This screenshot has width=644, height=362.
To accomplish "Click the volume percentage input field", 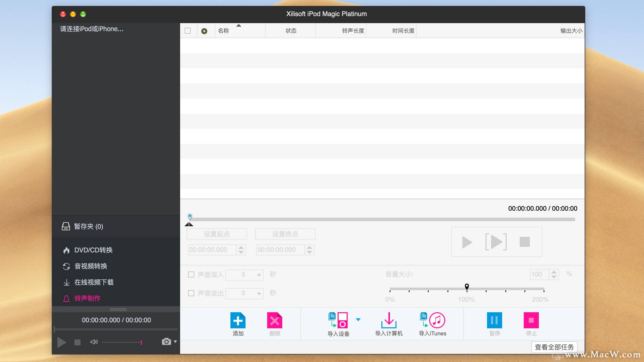I will (x=539, y=275).
